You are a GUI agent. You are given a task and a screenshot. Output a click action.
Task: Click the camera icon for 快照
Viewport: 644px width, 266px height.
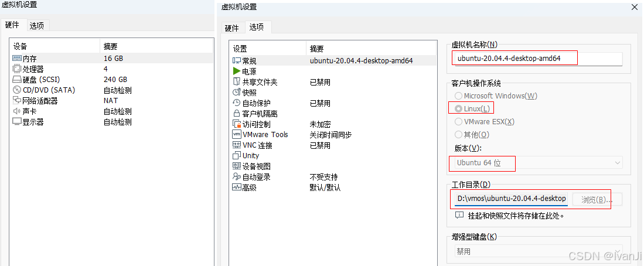(x=237, y=93)
